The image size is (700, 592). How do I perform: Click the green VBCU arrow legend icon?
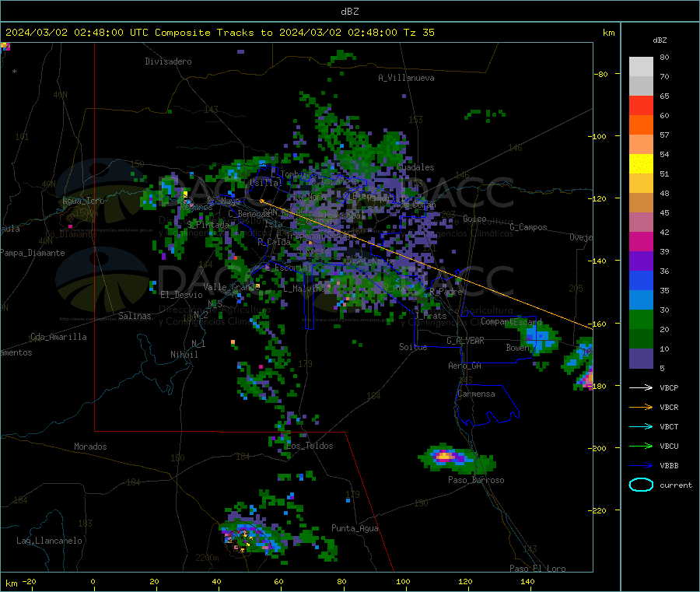641,446
